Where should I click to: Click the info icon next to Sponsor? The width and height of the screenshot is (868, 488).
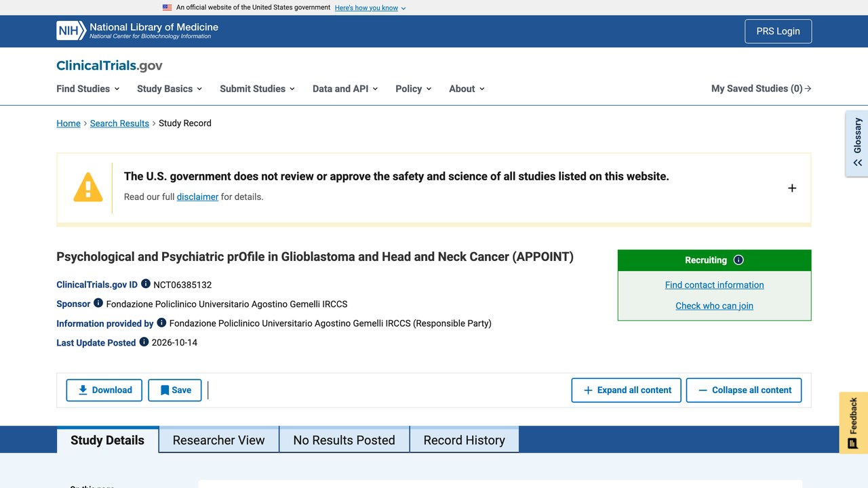(98, 303)
